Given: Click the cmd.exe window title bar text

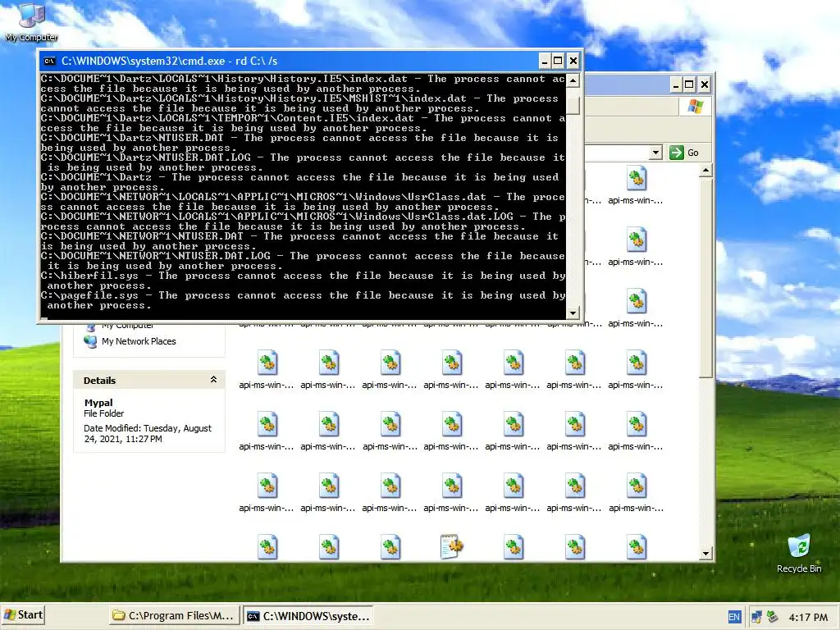Looking at the screenshot, I should (169, 61).
